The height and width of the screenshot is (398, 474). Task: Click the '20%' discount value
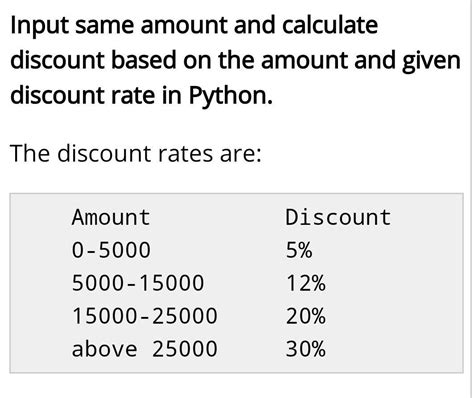coord(306,316)
